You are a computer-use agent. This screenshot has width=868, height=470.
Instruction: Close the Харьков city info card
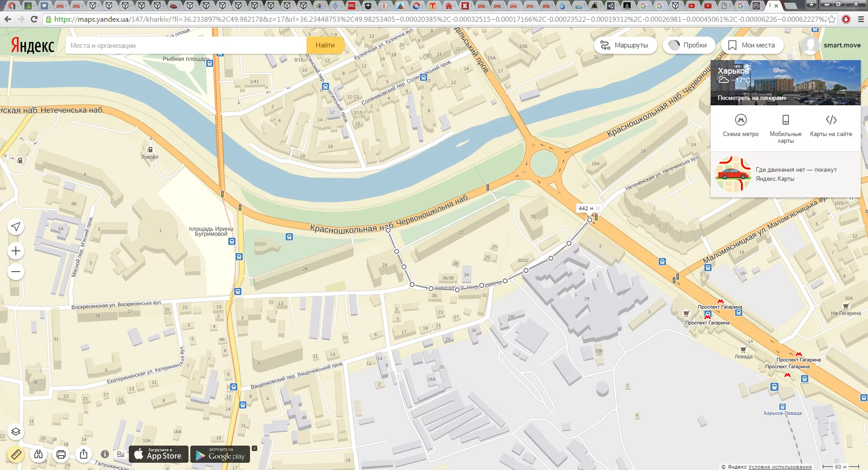click(852, 70)
